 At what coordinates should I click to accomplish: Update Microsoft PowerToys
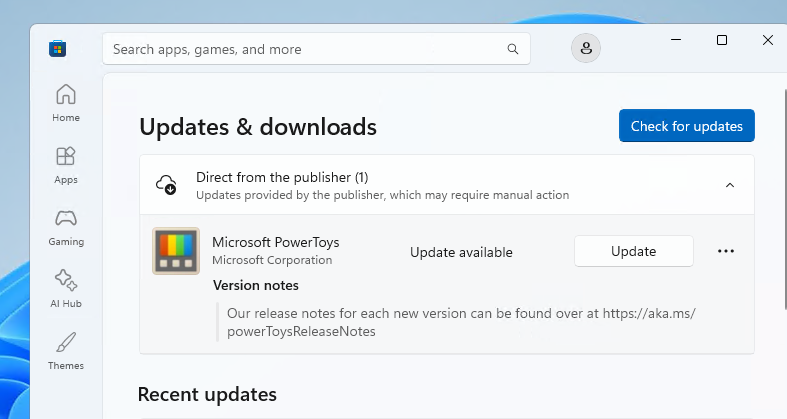pyautogui.click(x=634, y=251)
